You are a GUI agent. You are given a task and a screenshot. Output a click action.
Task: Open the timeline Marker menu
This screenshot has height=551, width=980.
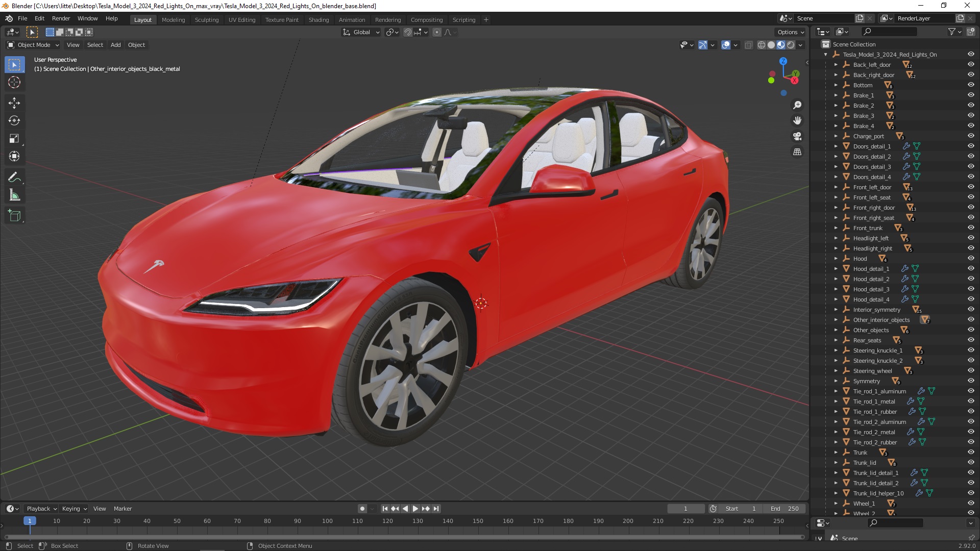(122, 509)
